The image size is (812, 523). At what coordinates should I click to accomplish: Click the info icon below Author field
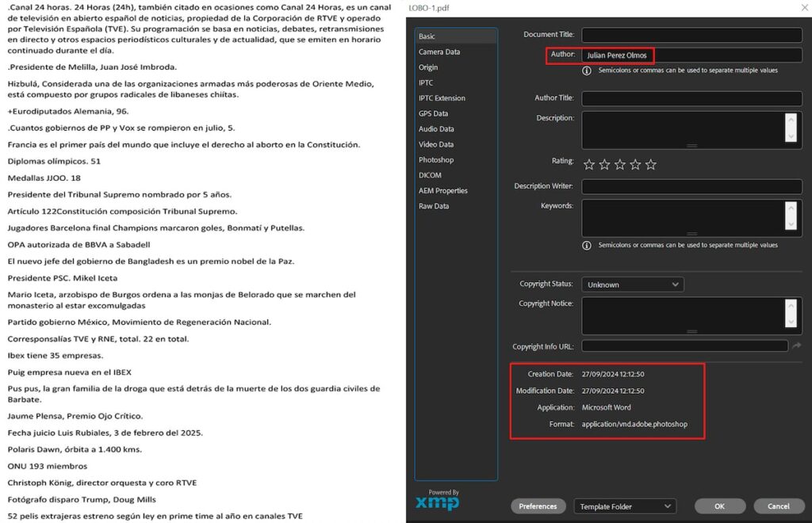coord(587,71)
